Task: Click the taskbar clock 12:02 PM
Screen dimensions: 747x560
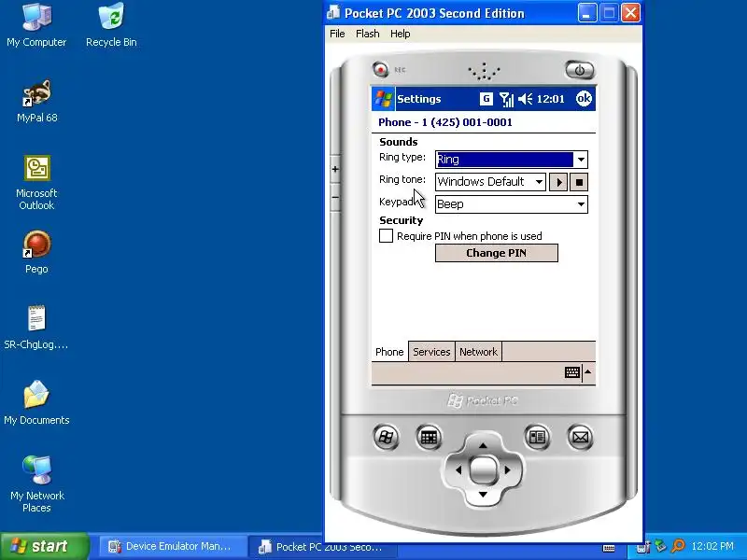Action: coord(712,546)
